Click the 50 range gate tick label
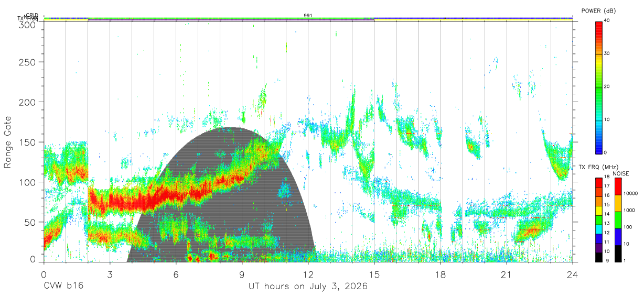Viewport: 644px width, 297px height. [x=30, y=222]
